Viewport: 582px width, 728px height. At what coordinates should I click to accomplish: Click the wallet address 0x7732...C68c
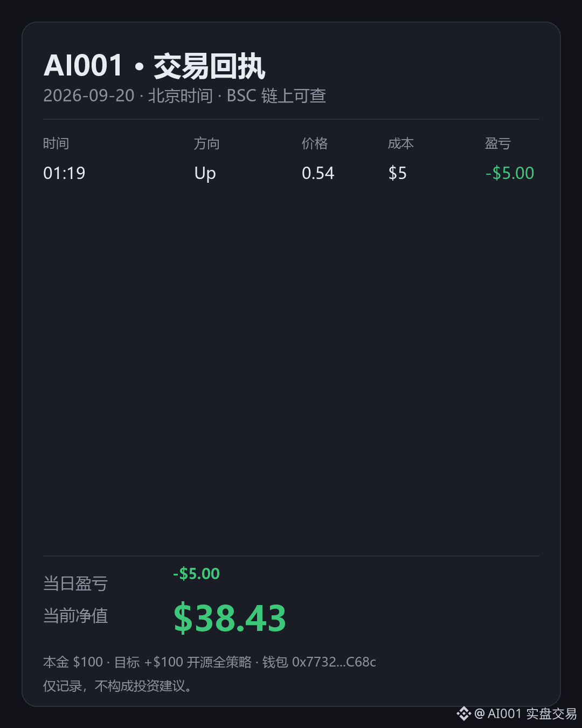pos(334,662)
